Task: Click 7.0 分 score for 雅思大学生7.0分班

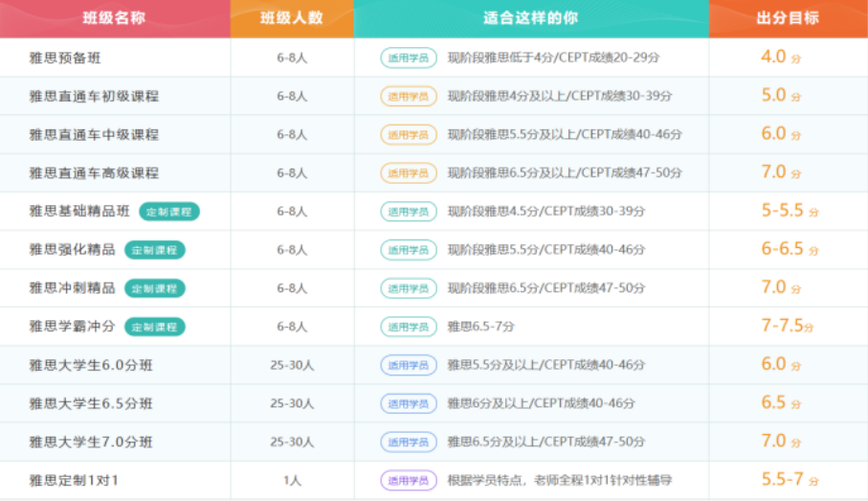Action: 781,442
